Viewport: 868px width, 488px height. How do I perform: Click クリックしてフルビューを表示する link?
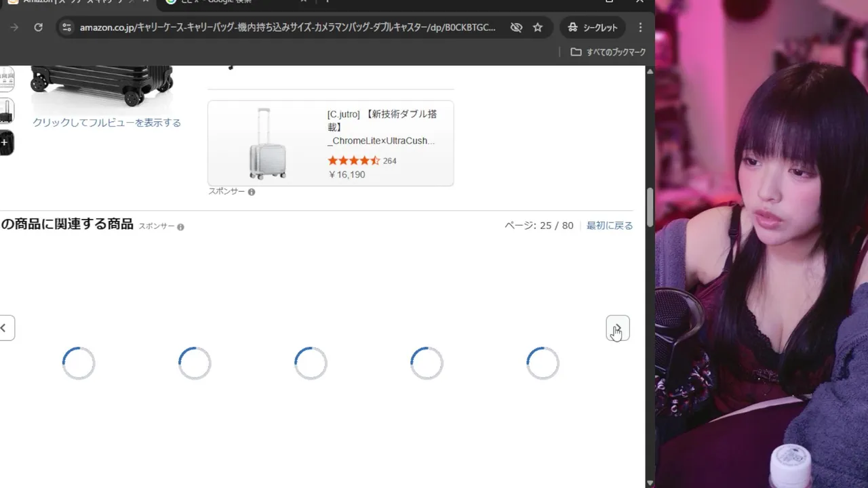tap(107, 123)
